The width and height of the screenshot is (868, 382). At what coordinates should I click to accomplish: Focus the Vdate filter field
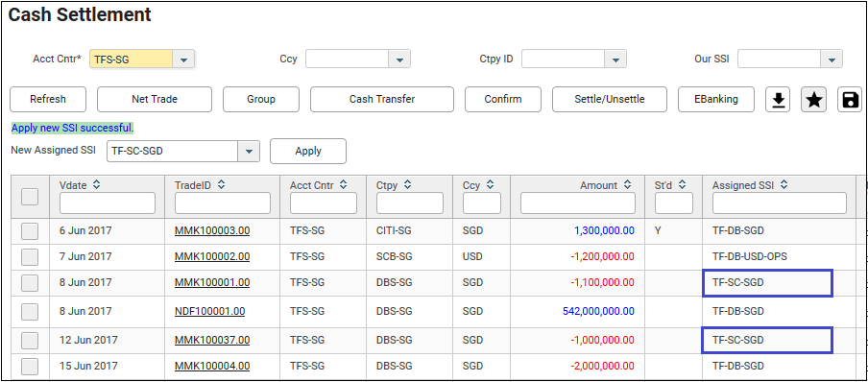[x=108, y=203]
